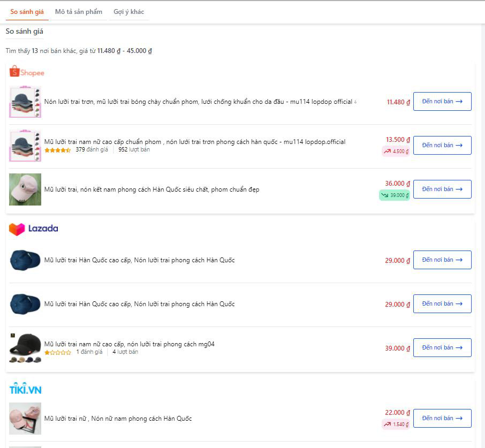485x448 pixels.
Task: Go to seller for the 39.000 ₫ Lazada cap
Action: click(442, 348)
